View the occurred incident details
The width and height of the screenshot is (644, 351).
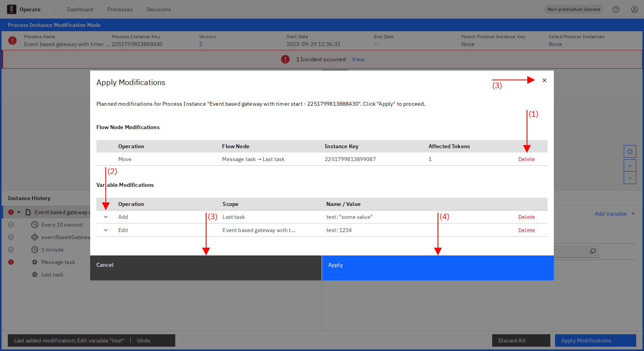358,59
